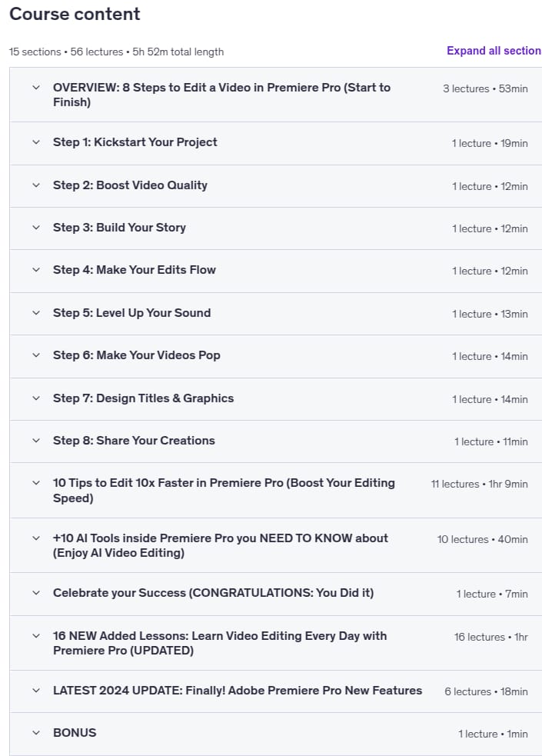Click the 3 lectures • 53min label

pyautogui.click(x=485, y=88)
